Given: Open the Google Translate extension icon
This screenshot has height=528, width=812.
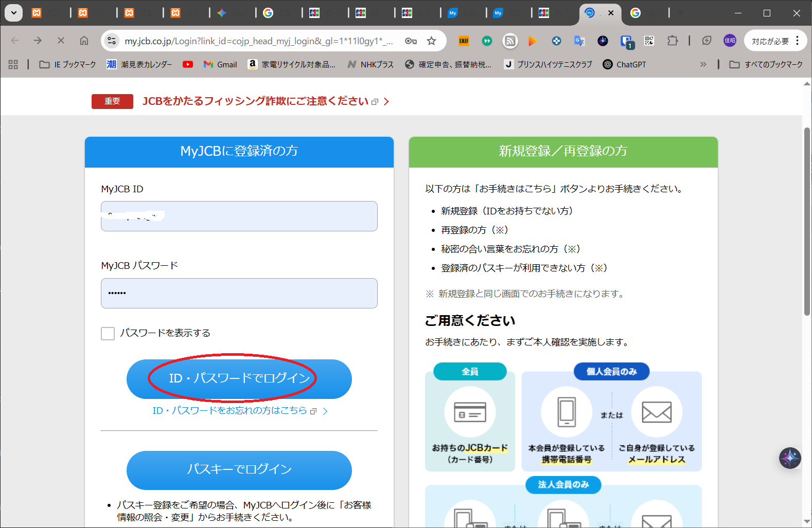Looking at the screenshot, I should pos(579,41).
